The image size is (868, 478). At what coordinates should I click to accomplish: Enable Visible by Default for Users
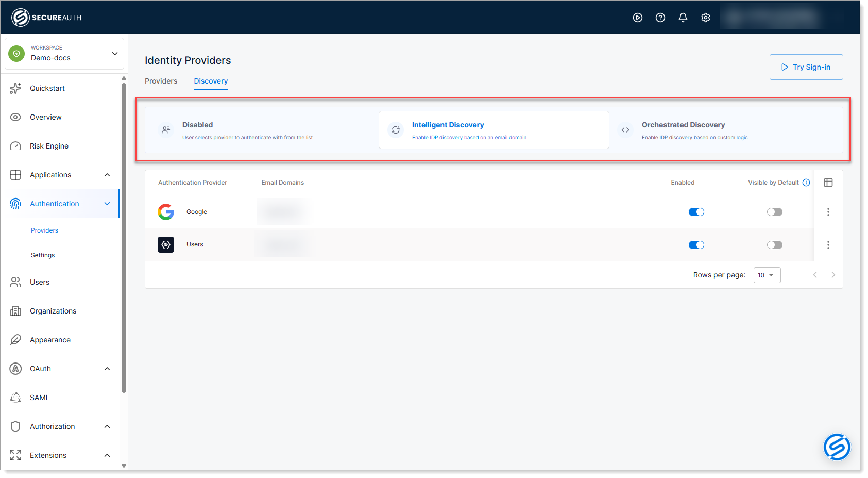tap(774, 244)
